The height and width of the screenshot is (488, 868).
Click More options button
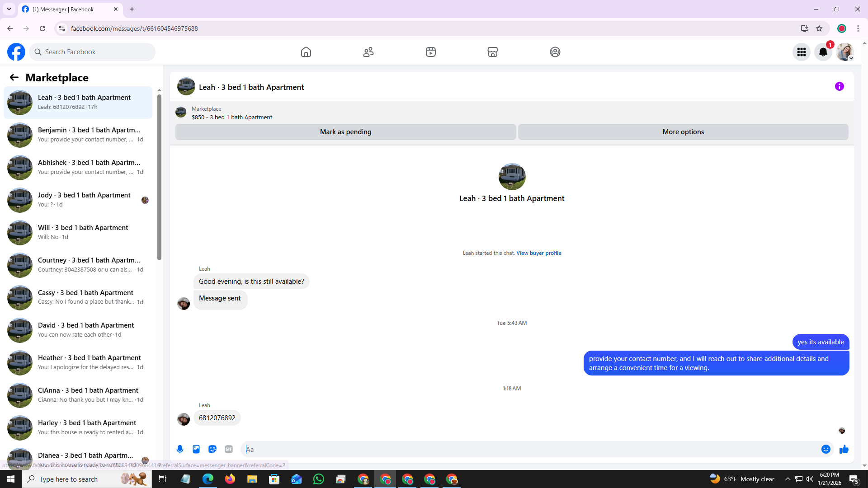click(683, 132)
